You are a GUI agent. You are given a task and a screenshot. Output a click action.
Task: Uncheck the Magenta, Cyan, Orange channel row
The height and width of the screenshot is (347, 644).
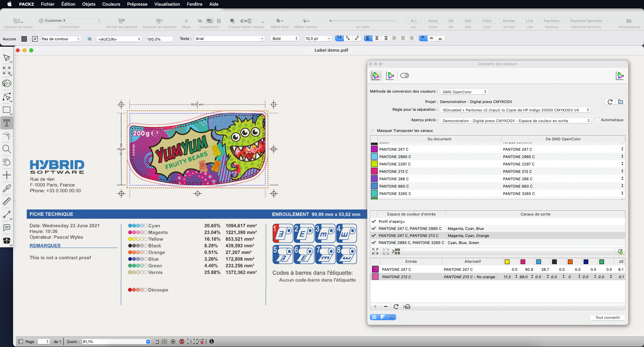click(x=374, y=236)
